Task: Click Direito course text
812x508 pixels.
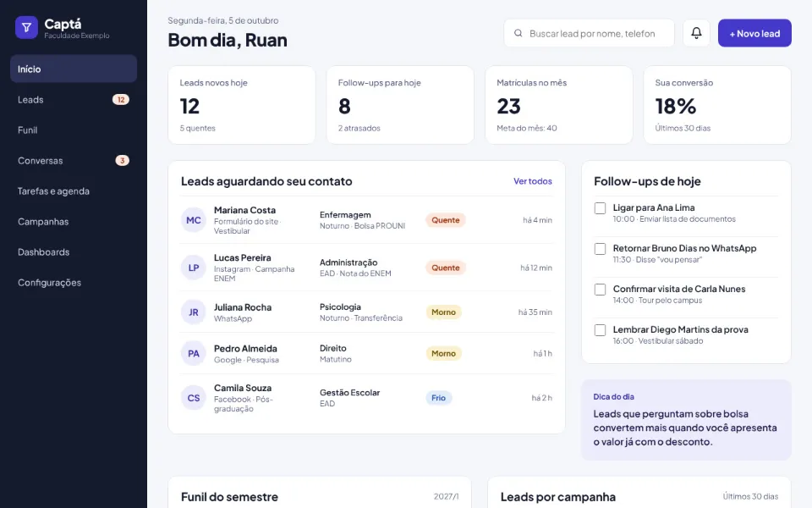Action: (333, 348)
